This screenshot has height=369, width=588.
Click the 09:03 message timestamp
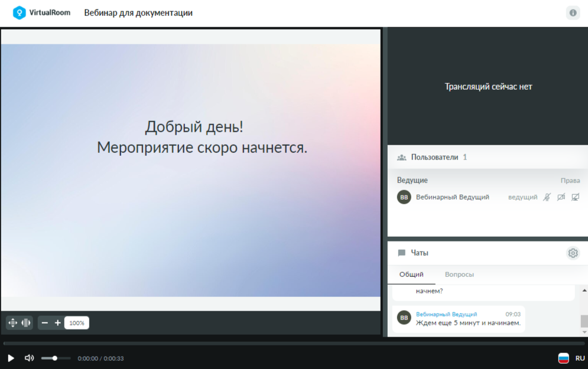tap(512, 314)
